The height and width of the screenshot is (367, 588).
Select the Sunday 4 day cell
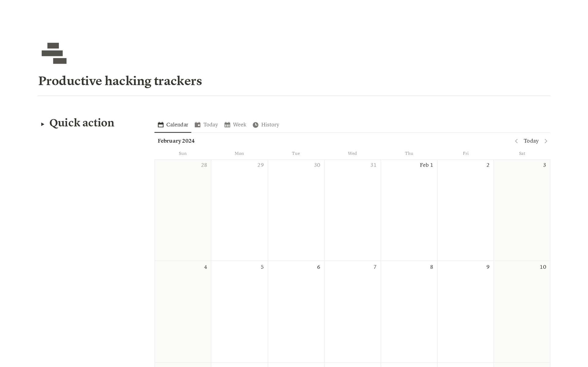click(x=183, y=312)
